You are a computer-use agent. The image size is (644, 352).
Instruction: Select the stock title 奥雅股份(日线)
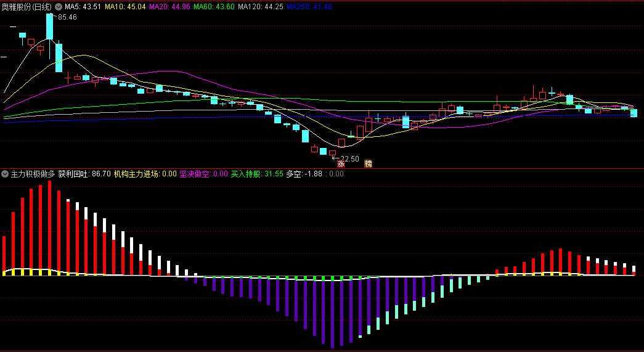click(27, 7)
